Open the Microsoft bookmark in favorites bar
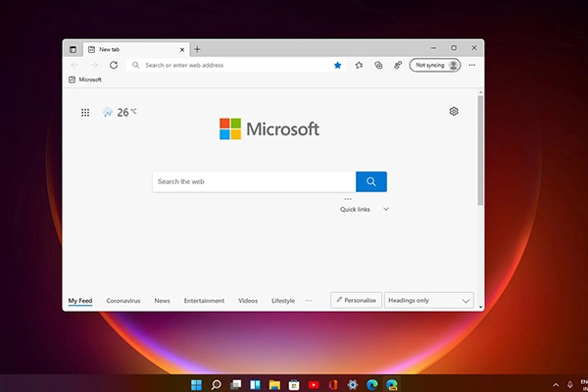Viewport: 588px width, 392px height. 85,79
